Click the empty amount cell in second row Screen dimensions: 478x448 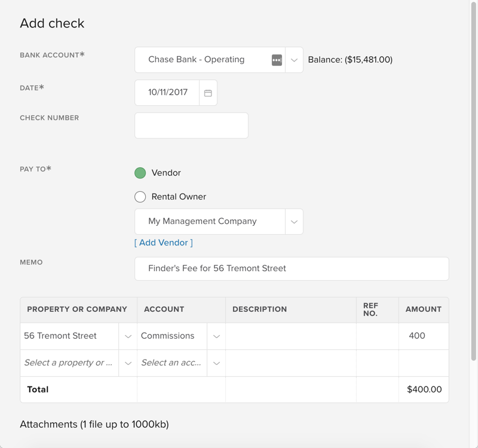[x=424, y=363]
